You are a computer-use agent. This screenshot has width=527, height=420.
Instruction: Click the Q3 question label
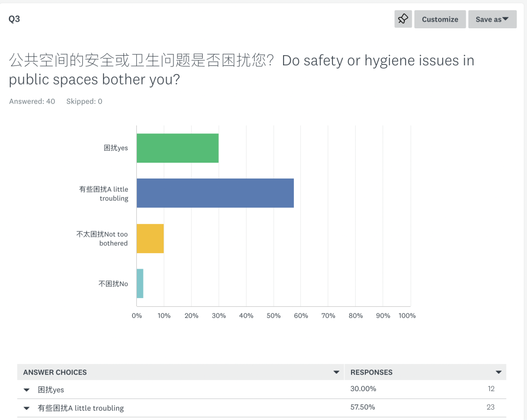(x=14, y=19)
